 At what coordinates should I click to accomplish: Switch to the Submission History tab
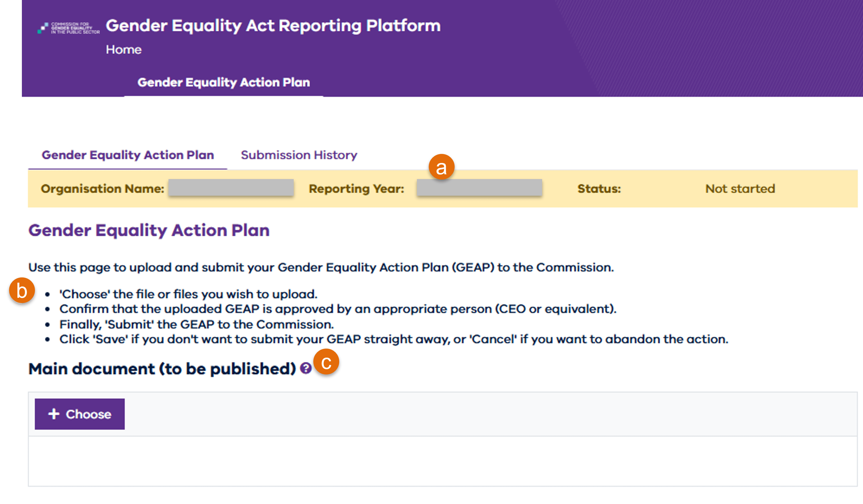(x=299, y=155)
